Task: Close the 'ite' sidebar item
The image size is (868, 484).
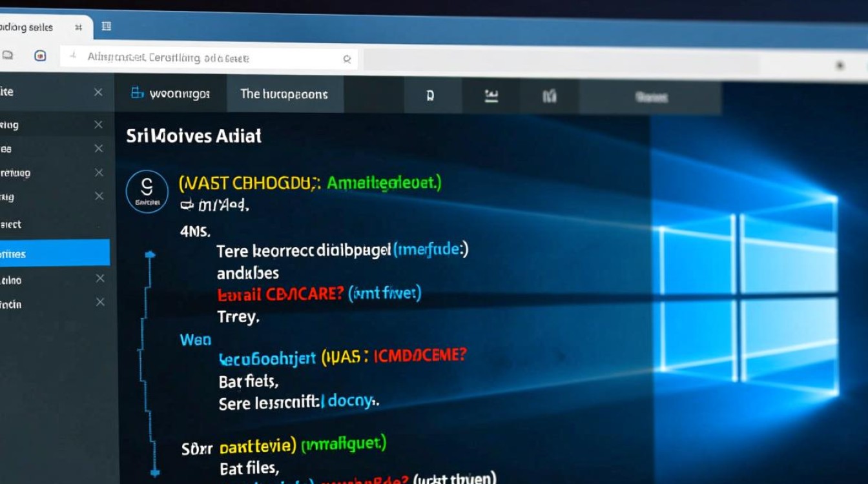Action: [x=98, y=92]
